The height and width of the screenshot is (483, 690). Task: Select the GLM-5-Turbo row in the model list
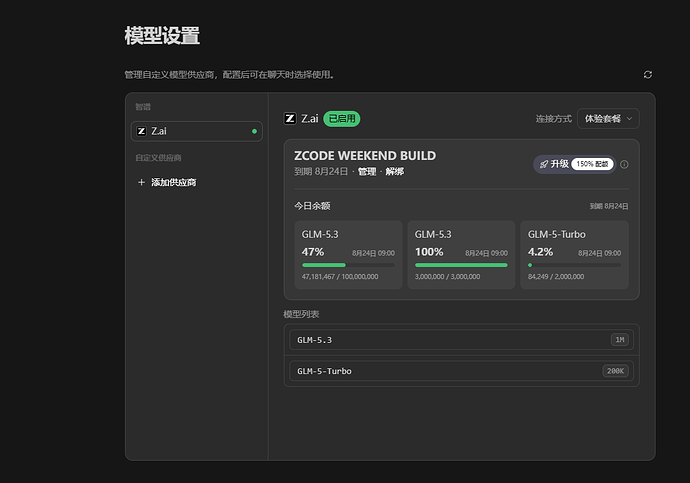tap(461, 371)
